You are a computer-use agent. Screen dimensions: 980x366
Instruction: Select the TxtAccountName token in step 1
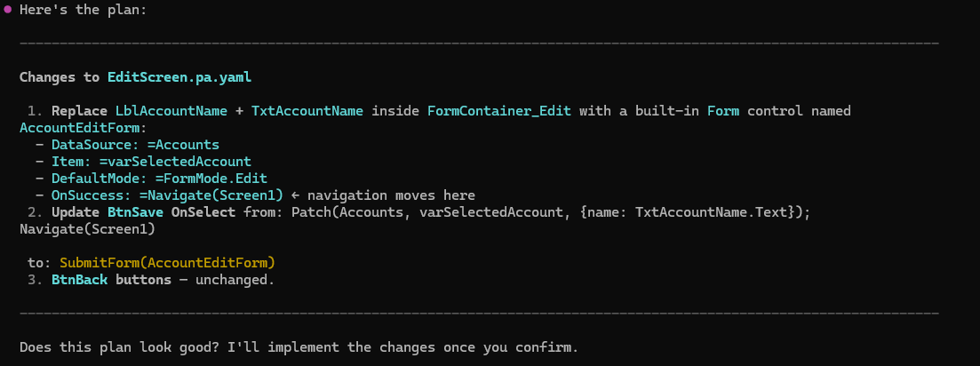click(x=307, y=111)
